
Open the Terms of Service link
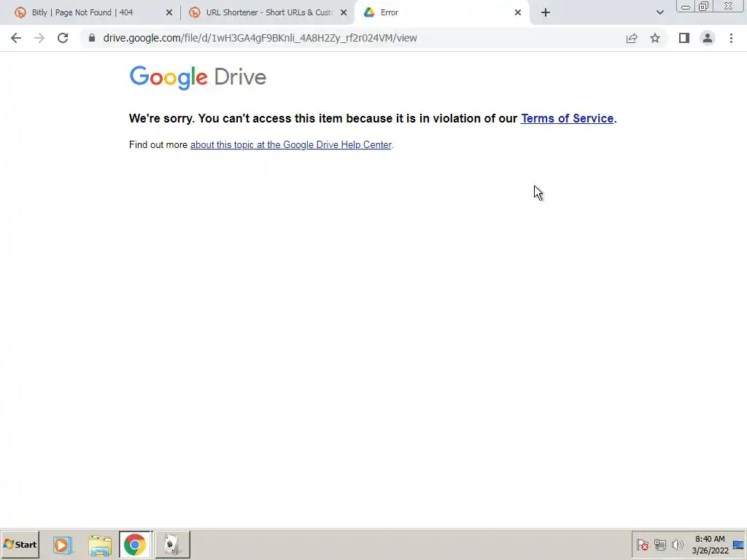(x=567, y=119)
